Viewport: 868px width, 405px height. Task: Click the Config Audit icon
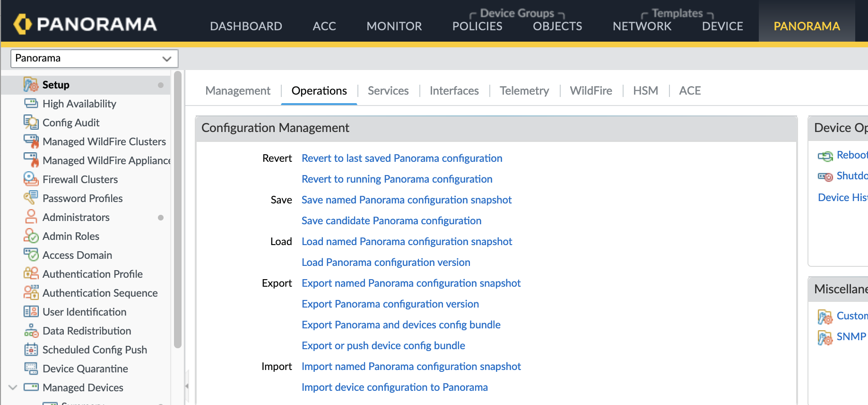31,123
